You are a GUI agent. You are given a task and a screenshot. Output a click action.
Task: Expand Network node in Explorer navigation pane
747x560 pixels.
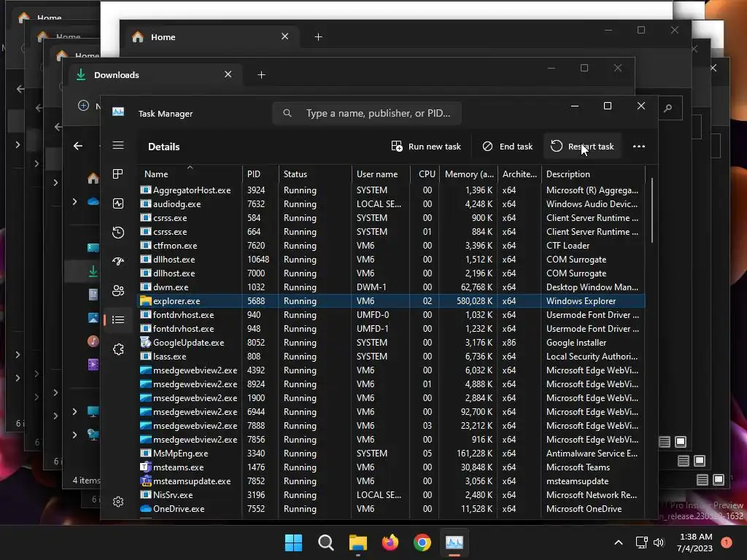(75, 435)
